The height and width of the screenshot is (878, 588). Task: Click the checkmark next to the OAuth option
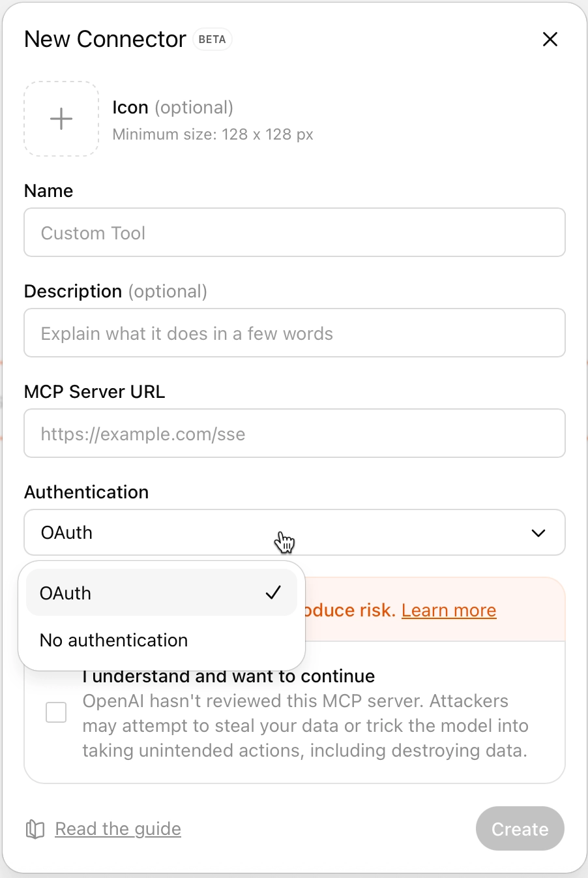273,593
